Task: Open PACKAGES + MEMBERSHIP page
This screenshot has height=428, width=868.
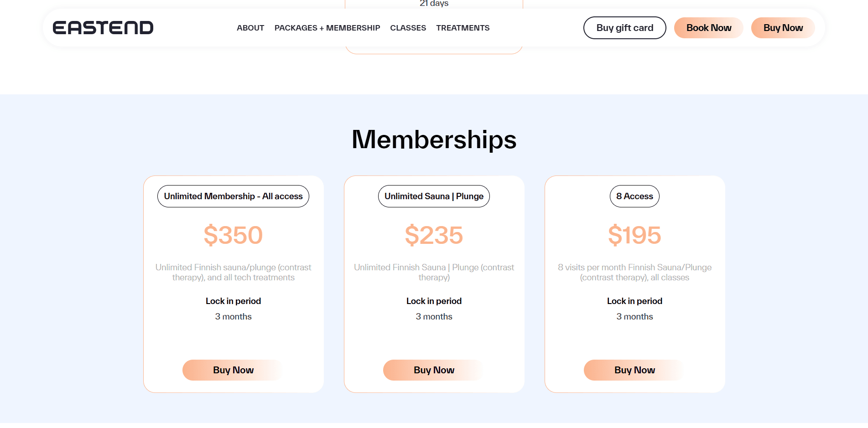Action: (x=327, y=28)
